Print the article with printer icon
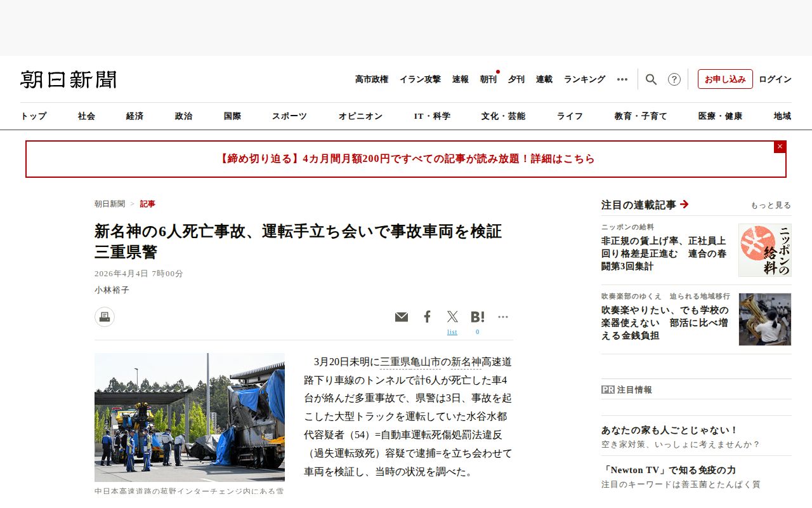812x508 pixels. point(105,317)
